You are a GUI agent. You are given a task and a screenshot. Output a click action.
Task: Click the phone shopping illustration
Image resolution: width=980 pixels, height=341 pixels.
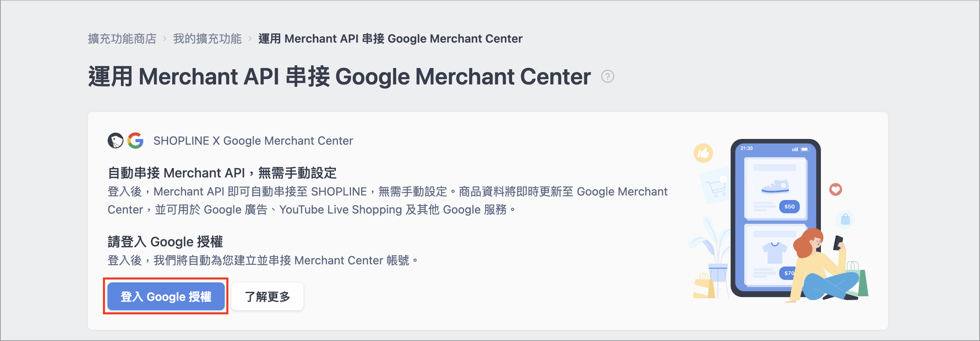pyautogui.click(x=778, y=221)
